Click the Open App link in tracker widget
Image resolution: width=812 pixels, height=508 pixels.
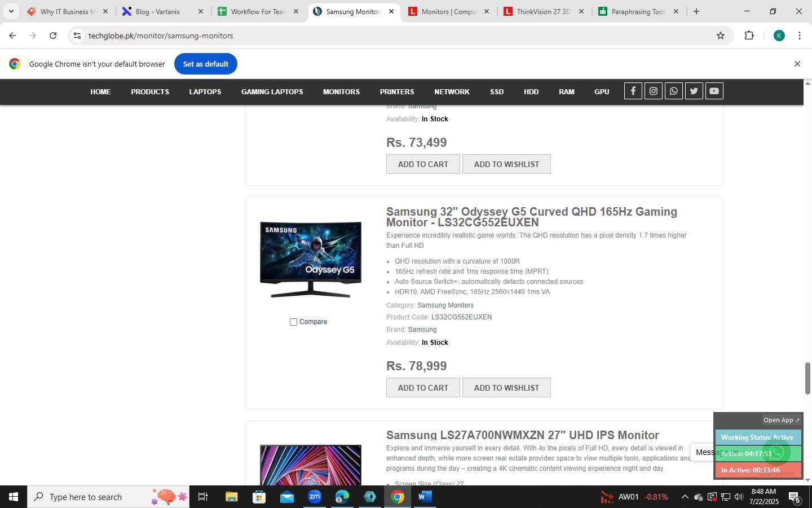781,420
